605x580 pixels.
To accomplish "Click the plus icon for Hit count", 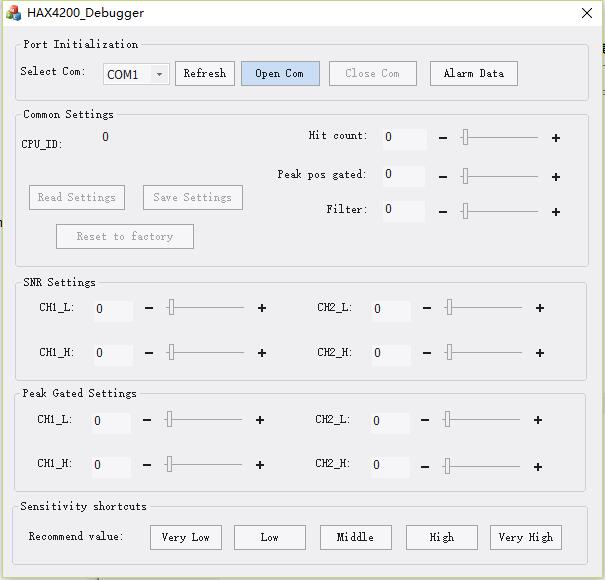I will [x=556, y=138].
